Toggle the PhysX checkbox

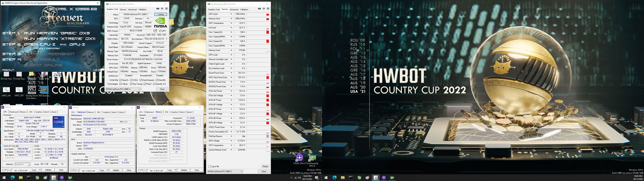coord(145,84)
